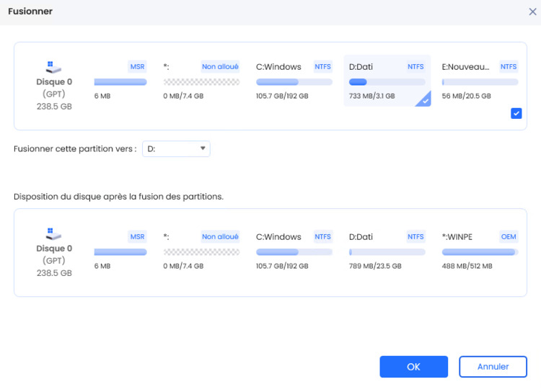The width and height of the screenshot is (541, 392).
Task: Click the Disque 0 drive icon in result layout
Action: click(53, 233)
